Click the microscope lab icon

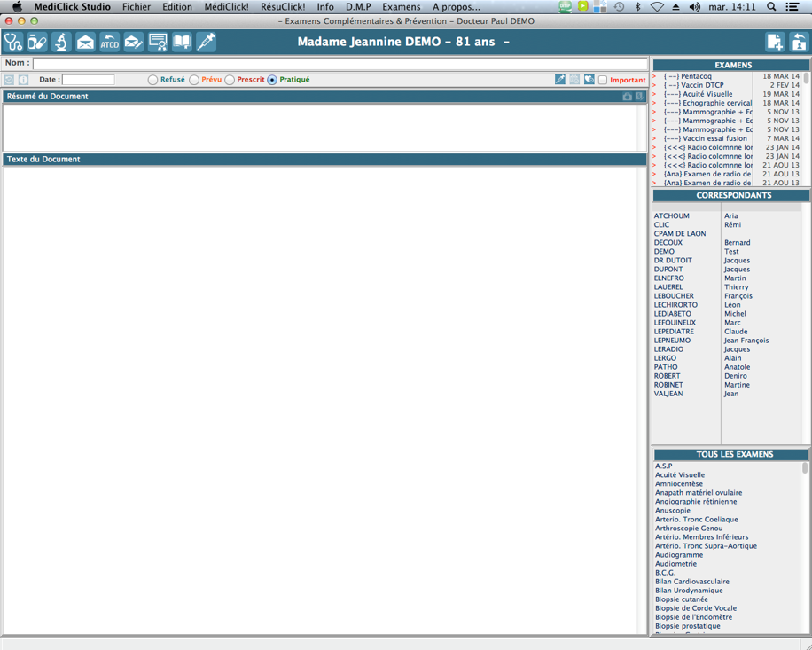coord(61,42)
